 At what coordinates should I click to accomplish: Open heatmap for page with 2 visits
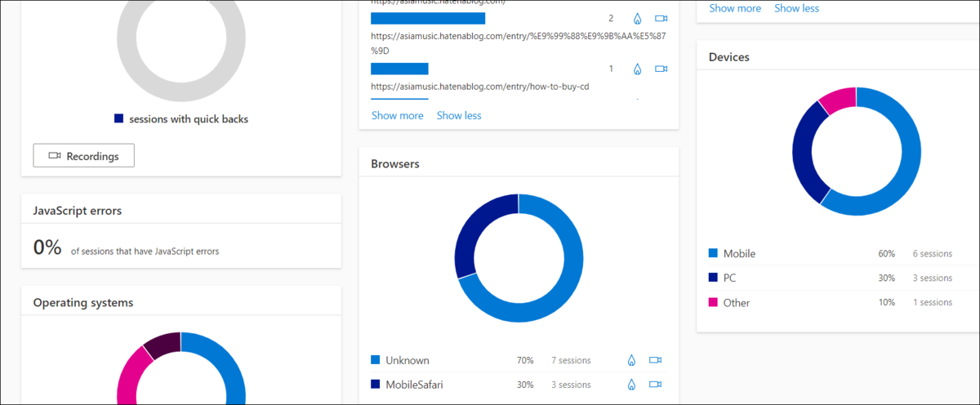tap(638, 19)
